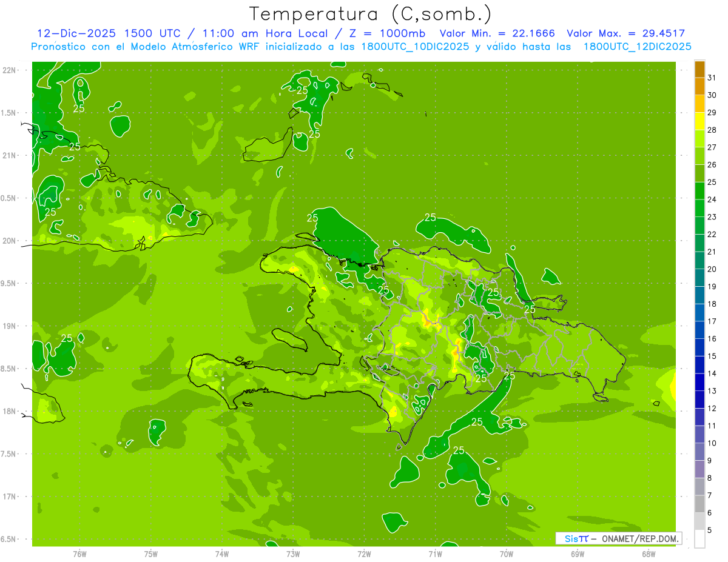Click the 76W longitude axis label
This screenshot has height=562, width=728.
79,554
